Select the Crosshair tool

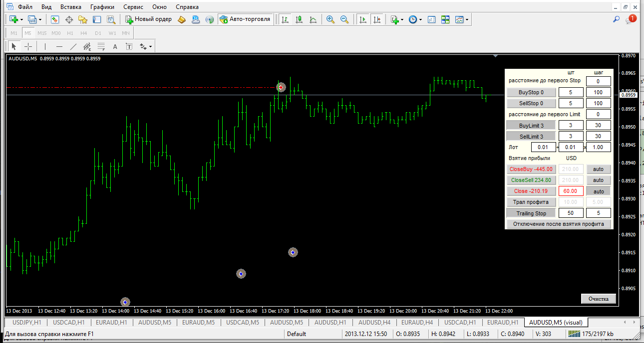coord(28,46)
